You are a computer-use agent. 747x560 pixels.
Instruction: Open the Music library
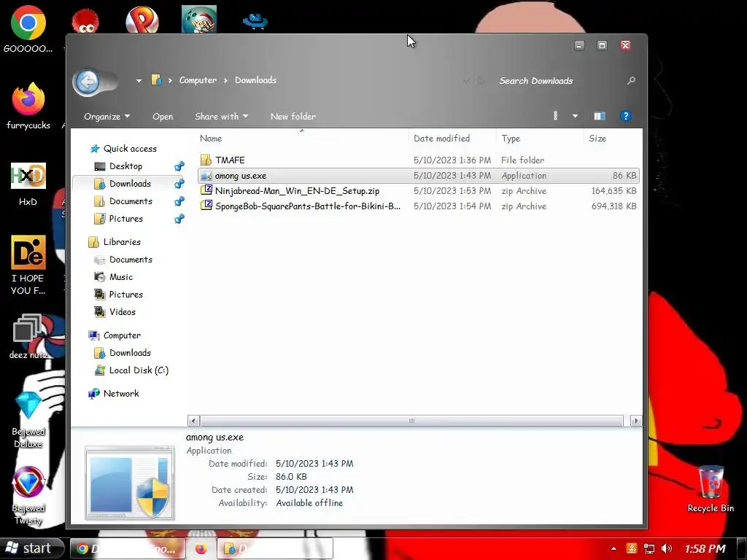[x=121, y=277]
